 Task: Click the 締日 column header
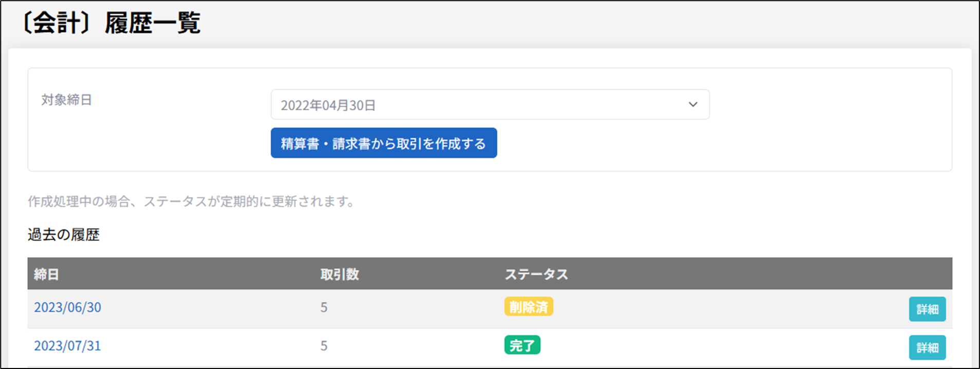tap(46, 274)
